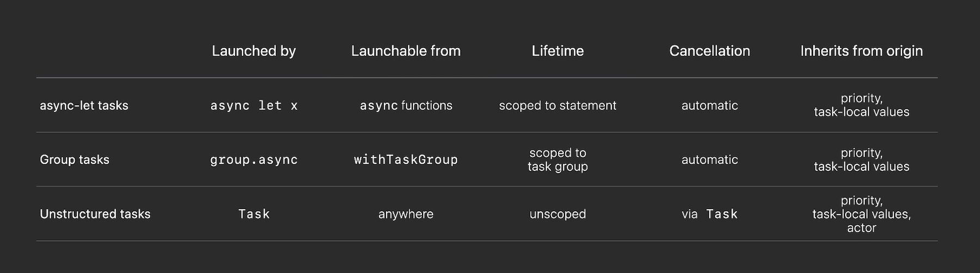Screen dimensions: 980x273
Task: Click the 'Unstructured tasks' row label
Action: tap(95, 214)
